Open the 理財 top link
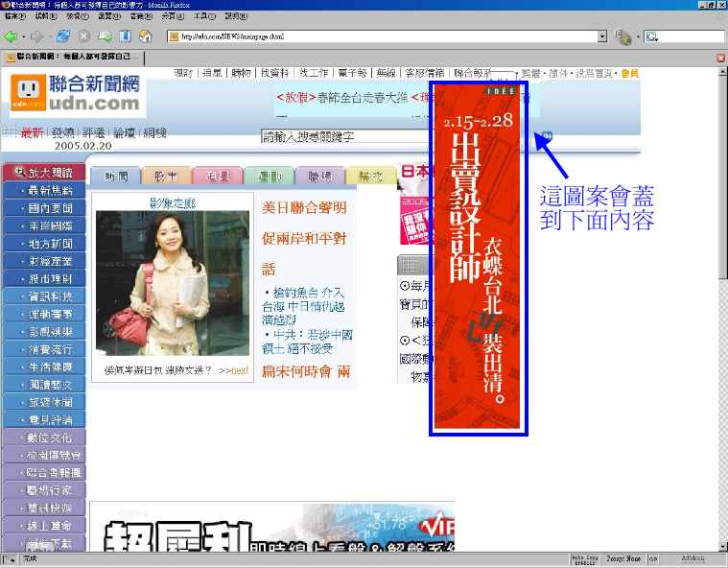728x568 pixels. 183,73
